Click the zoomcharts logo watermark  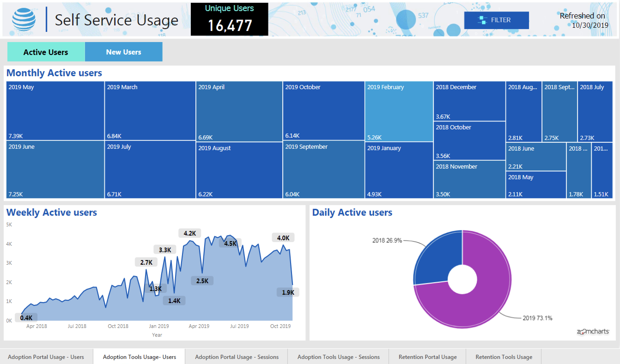(593, 331)
